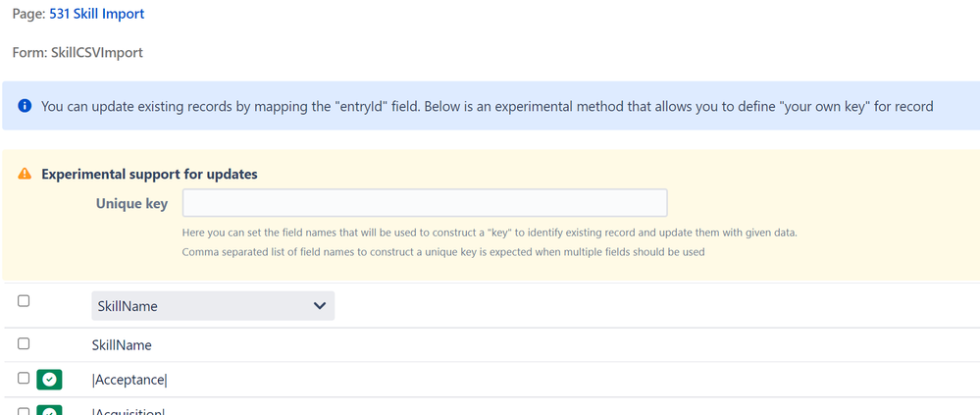Click the entryId info message text
This screenshot has height=415, width=980.
(x=487, y=106)
